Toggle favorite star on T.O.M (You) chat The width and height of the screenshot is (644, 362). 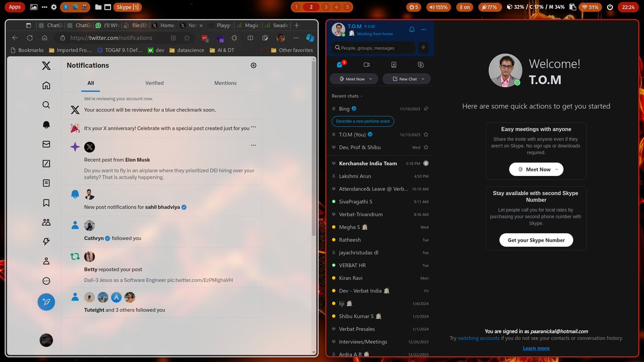[426, 135]
